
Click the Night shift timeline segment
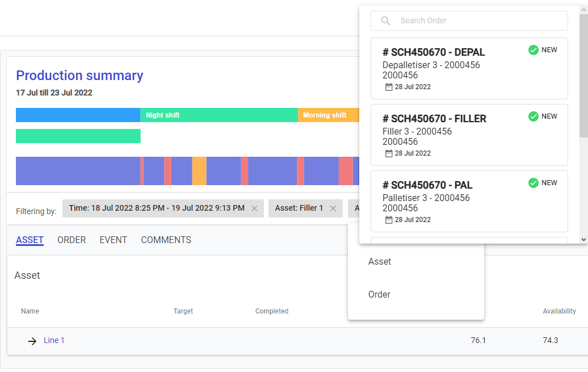coord(219,115)
